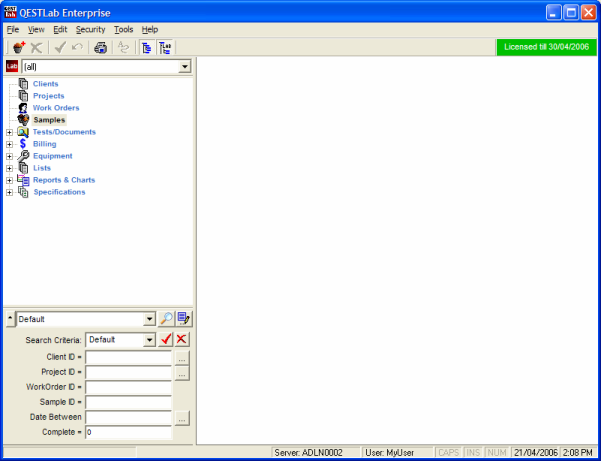Open the Default search view dropdown
This screenshot has height=461, width=601.
pos(149,319)
